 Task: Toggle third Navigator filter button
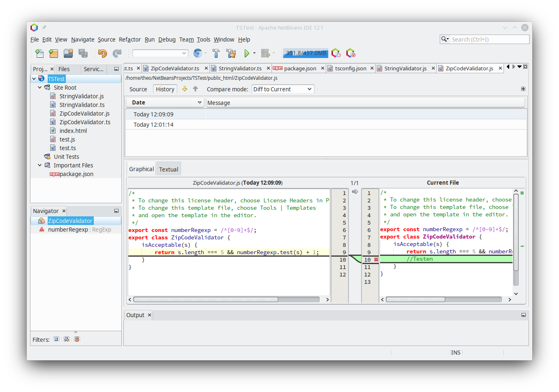[77, 339]
